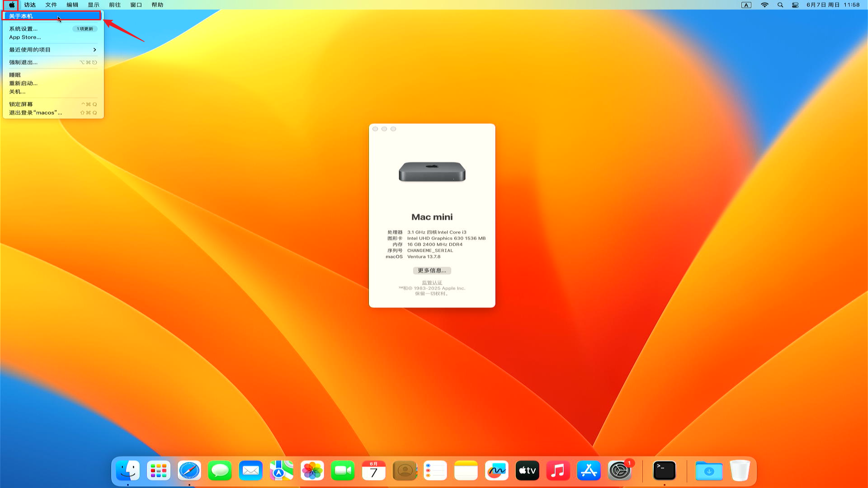Screen dimensions: 868x488
Task: Open the Downloads folder in Dock
Action: point(709,471)
